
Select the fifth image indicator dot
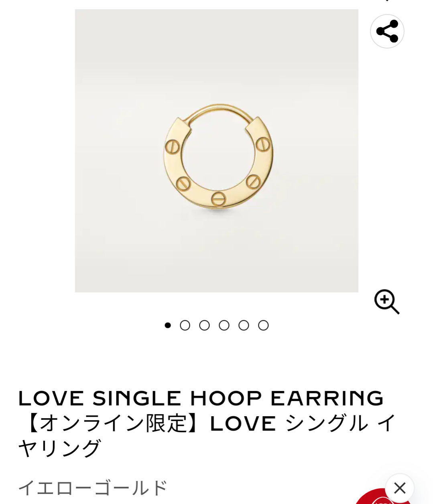coord(244,325)
